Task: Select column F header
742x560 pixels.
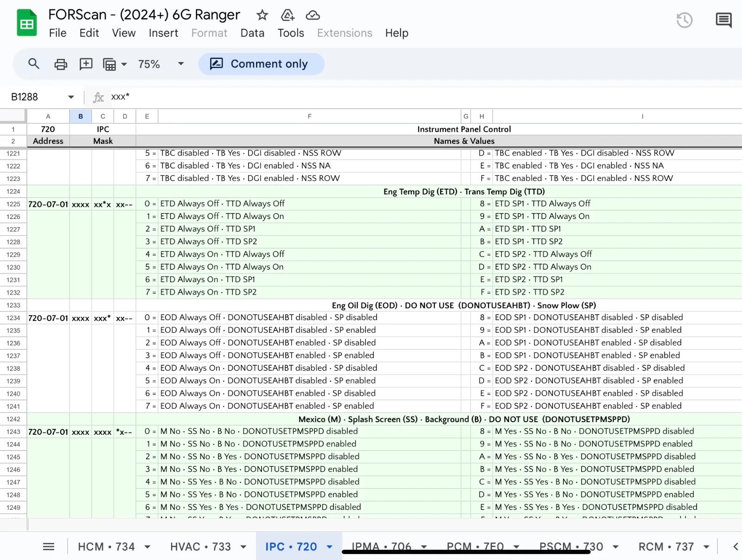Action: [x=309, y=116]
